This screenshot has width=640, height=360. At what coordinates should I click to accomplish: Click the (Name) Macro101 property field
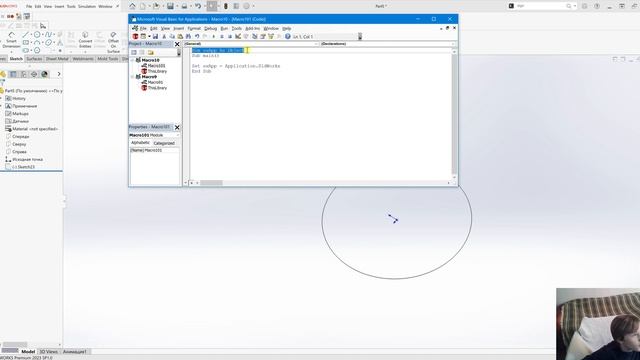[x=155, y=150]
